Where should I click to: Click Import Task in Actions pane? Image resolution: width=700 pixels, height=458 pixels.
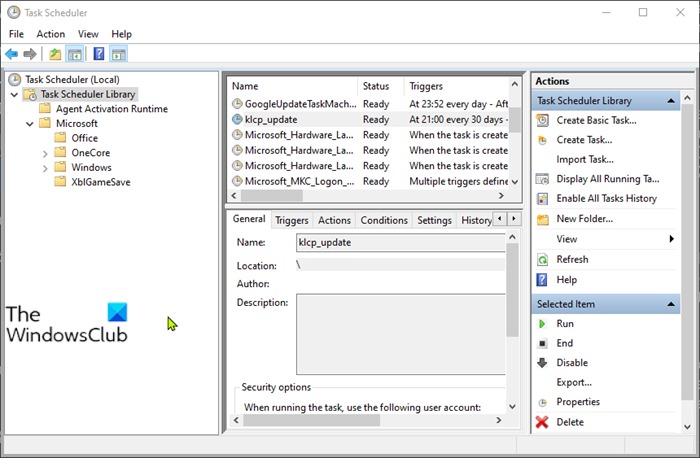click(585, 159)
